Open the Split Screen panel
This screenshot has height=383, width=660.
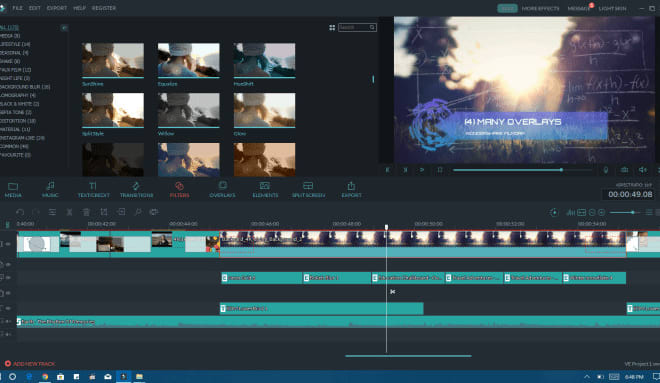click(309, 189)
